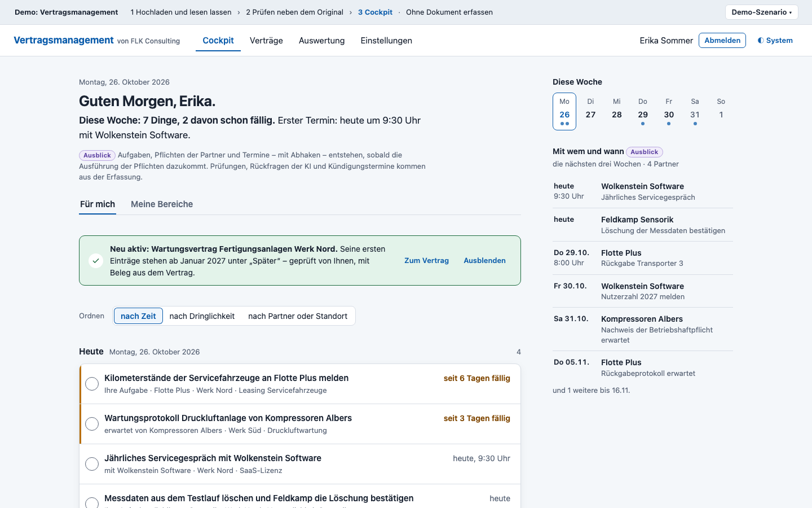Follow the Zum Vertrag link
Screen dimensions: 812x508
coord(426,261)
